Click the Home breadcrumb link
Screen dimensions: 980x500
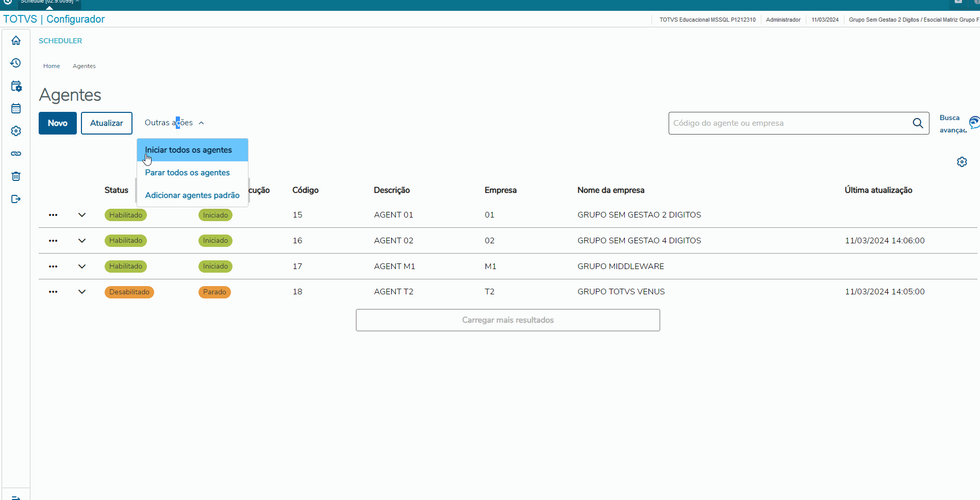tap(52, 66)
